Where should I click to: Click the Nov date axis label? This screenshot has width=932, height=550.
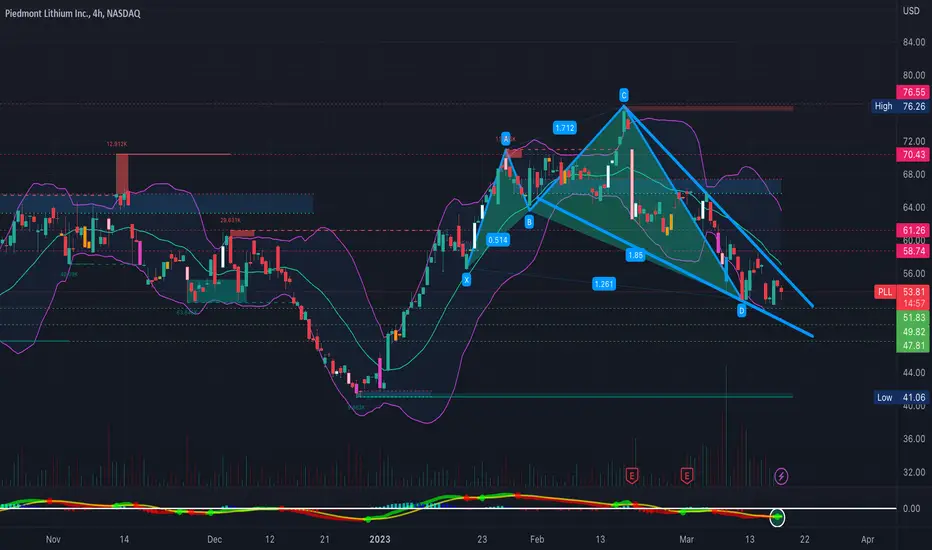53,539
